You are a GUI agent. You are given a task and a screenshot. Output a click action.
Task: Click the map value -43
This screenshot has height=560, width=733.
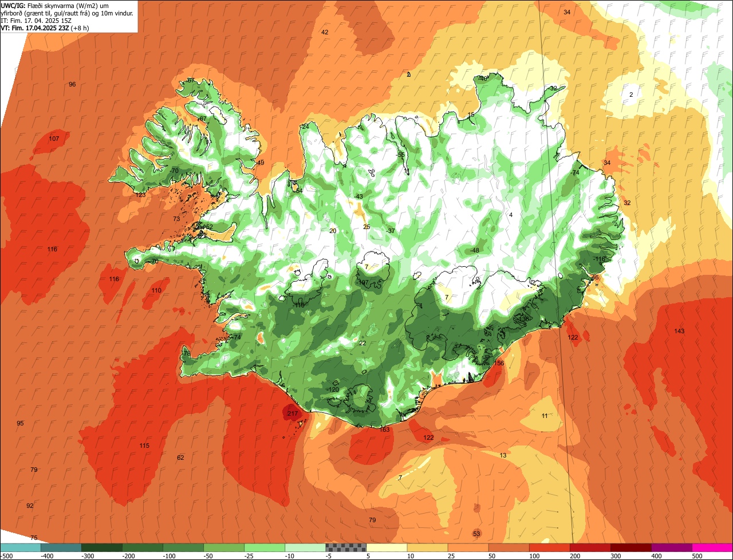coord(358,196)
